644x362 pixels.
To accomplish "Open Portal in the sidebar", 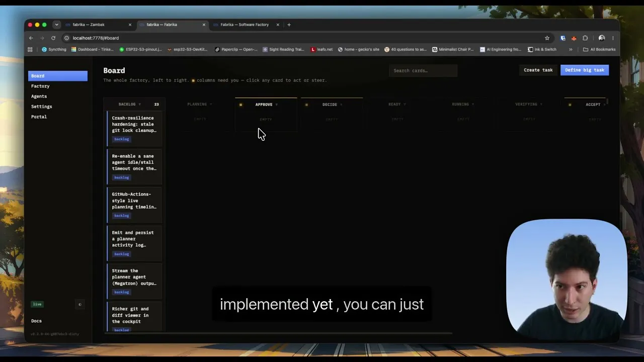I will 39,117.
